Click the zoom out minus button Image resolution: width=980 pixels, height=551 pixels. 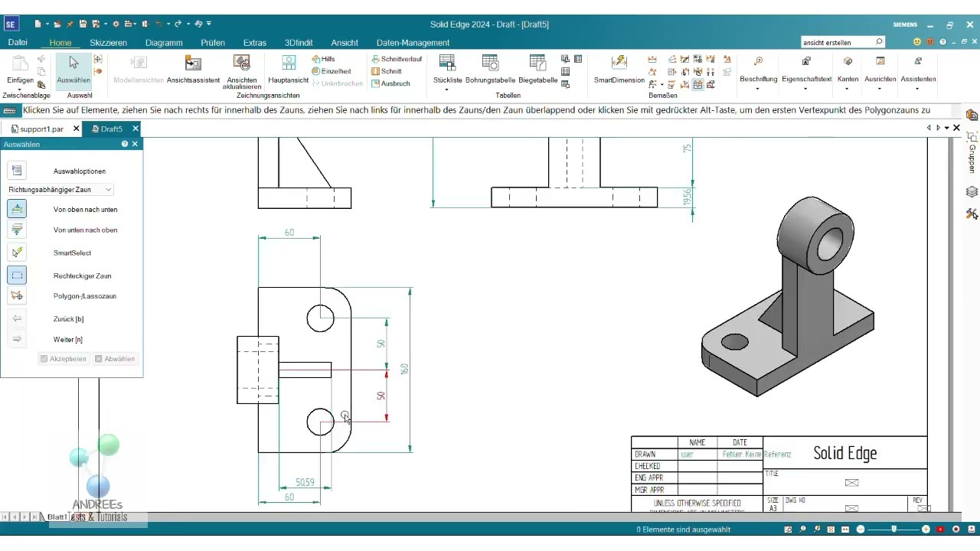tap(861, 530)
